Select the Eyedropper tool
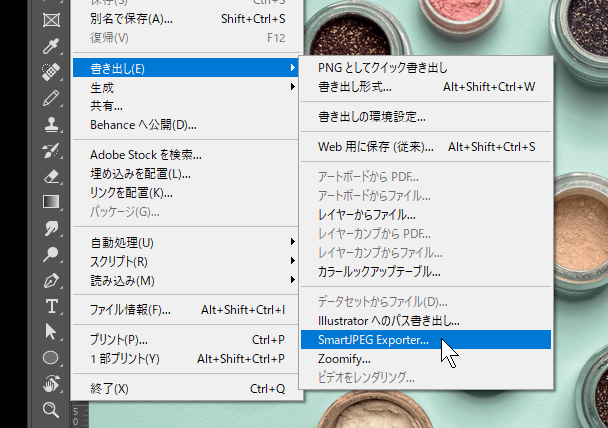 [51, 46]
